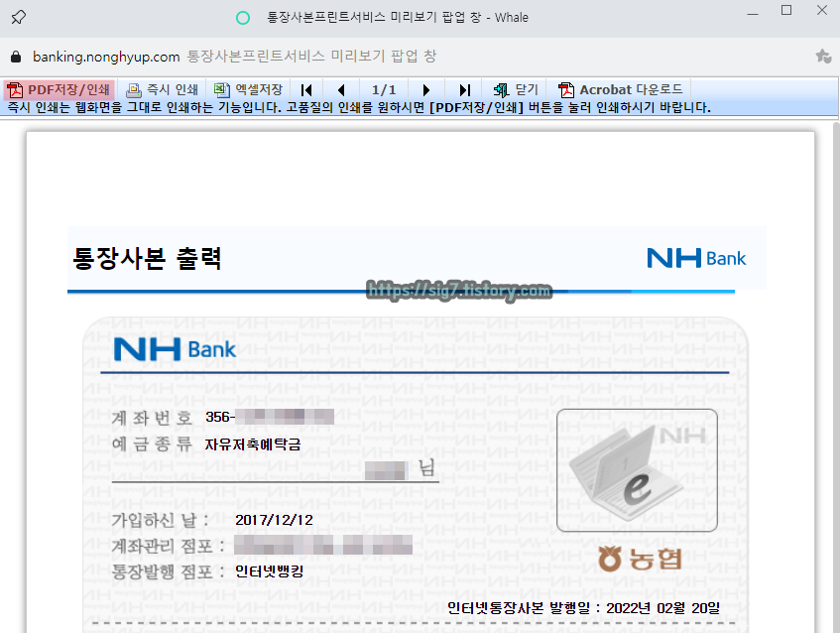Click the 계좌번호 label

coord(152,418)
